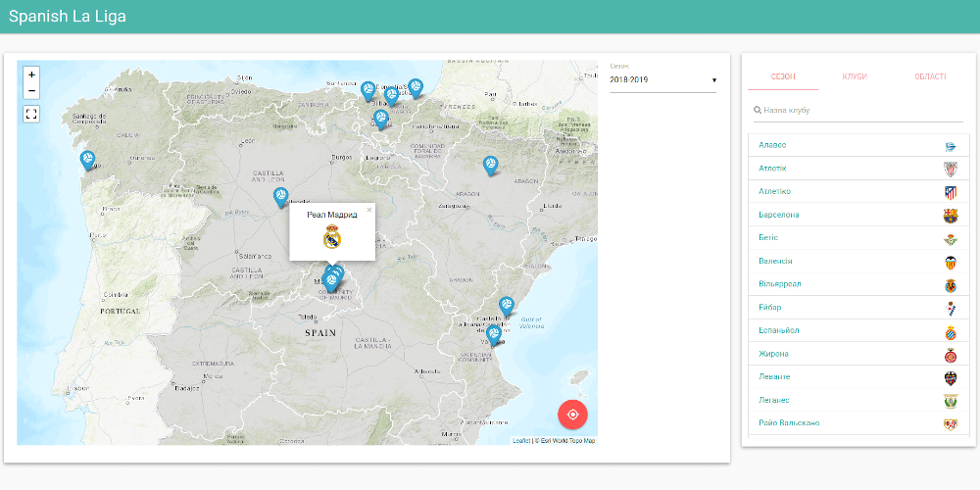Select Ейбар name in club list
The image size is (980, 490).
coord(769,307)
